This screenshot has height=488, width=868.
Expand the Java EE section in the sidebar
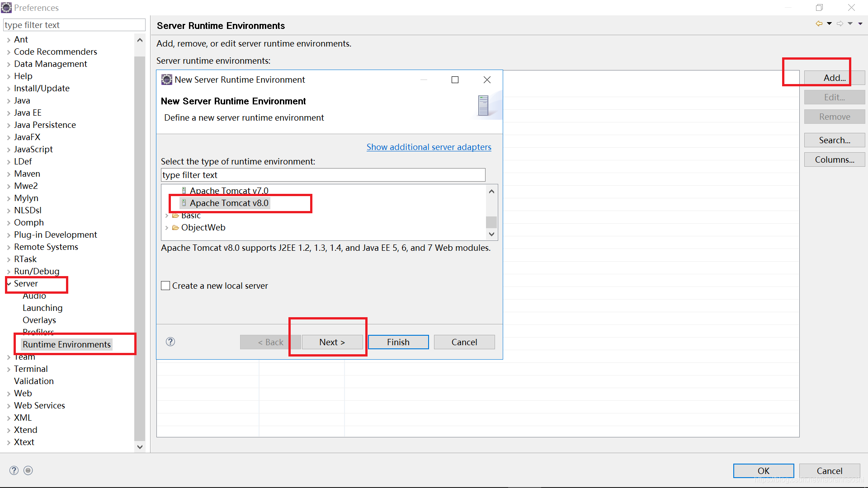(x=9, y=113)
